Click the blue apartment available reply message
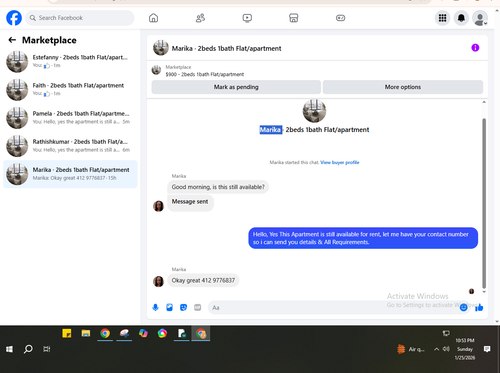 click(363, 238)
